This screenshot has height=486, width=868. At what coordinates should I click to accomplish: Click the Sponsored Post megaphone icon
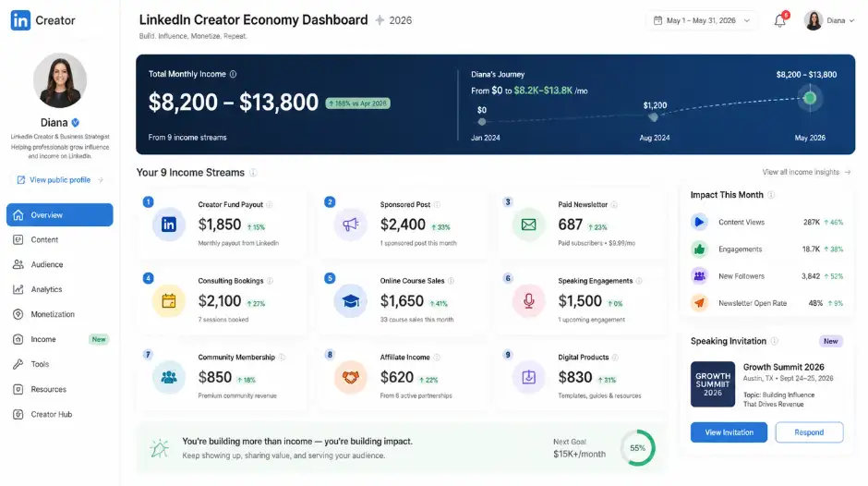tap(350, 224)
